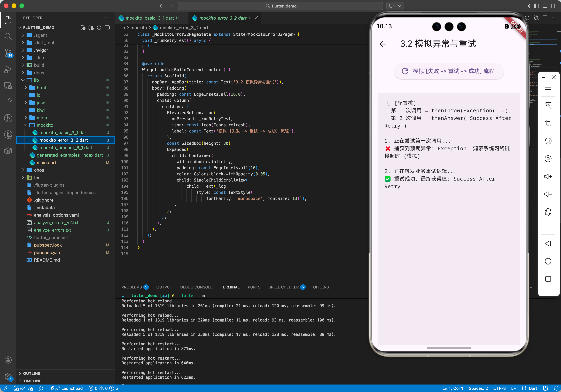Expand the ohos folder
561x392 pixels.
pos(39,170)
